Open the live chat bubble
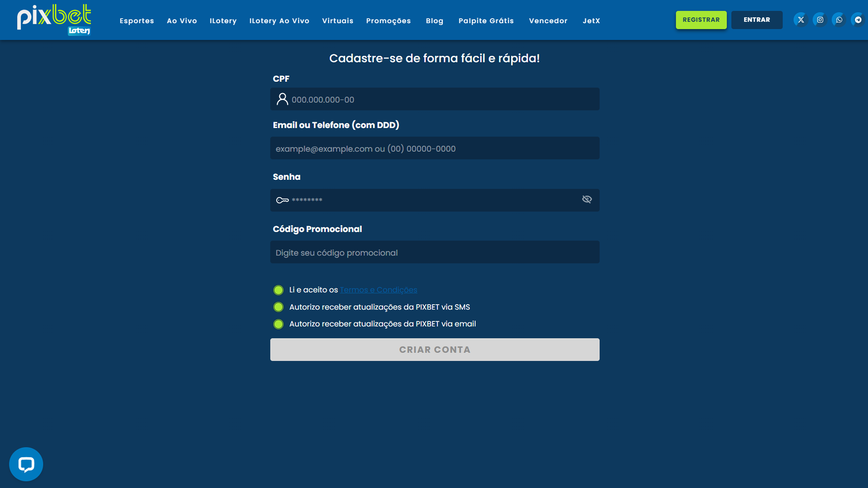The image size is (868, 488). [26, 464]
